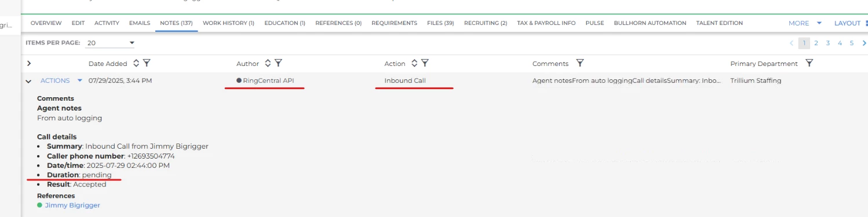Sort by Action column
868x217 pixels.
click(414, 63)
